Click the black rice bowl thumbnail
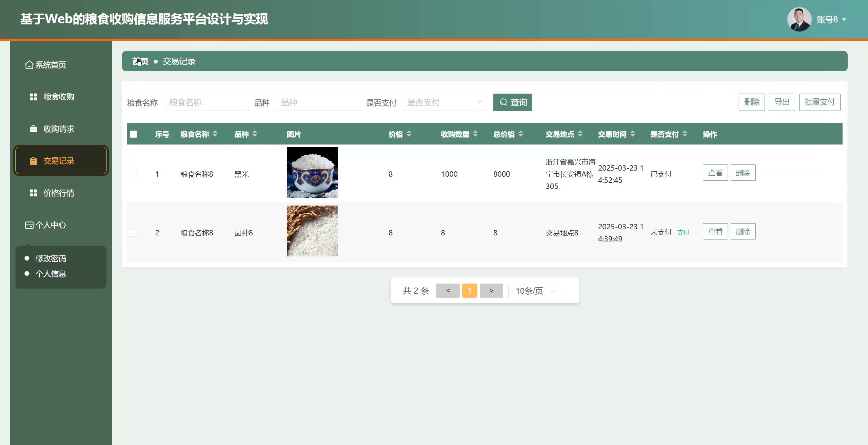The height and width of the screenshot is (445, 868). (312, 172)
